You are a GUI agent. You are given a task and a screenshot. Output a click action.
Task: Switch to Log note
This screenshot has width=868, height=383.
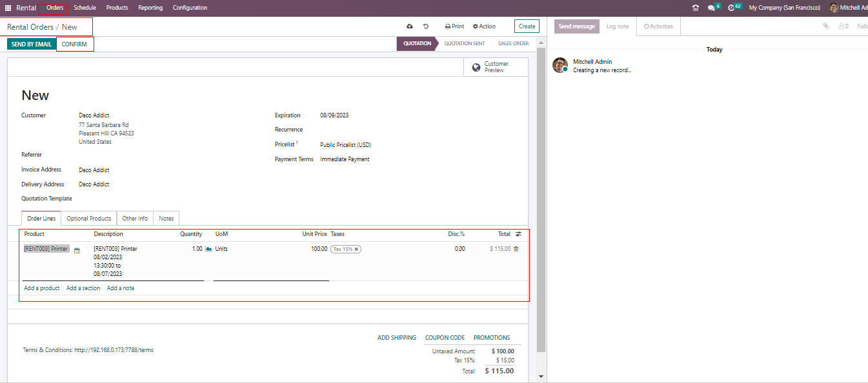[618, 26]
